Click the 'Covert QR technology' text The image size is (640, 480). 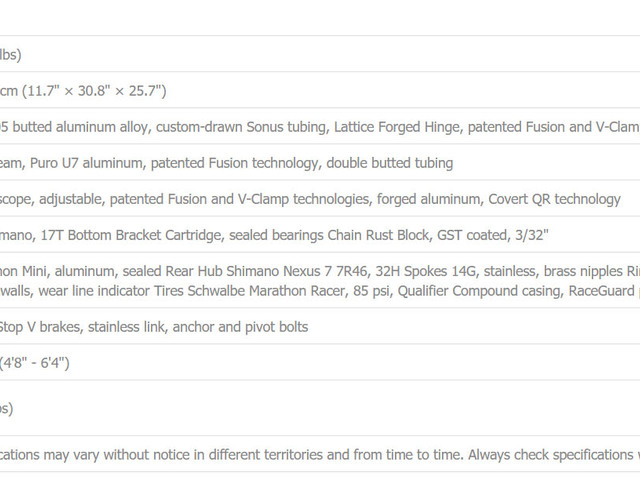(554, 199)
